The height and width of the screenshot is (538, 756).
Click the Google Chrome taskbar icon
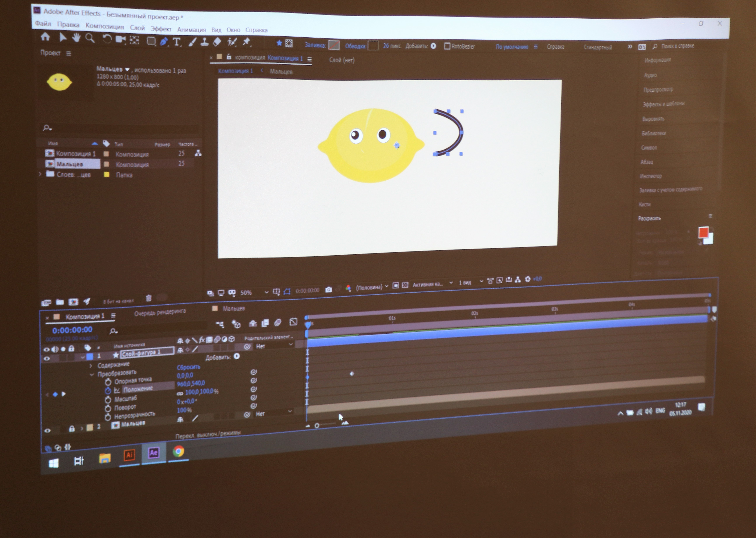pos(179,451)
